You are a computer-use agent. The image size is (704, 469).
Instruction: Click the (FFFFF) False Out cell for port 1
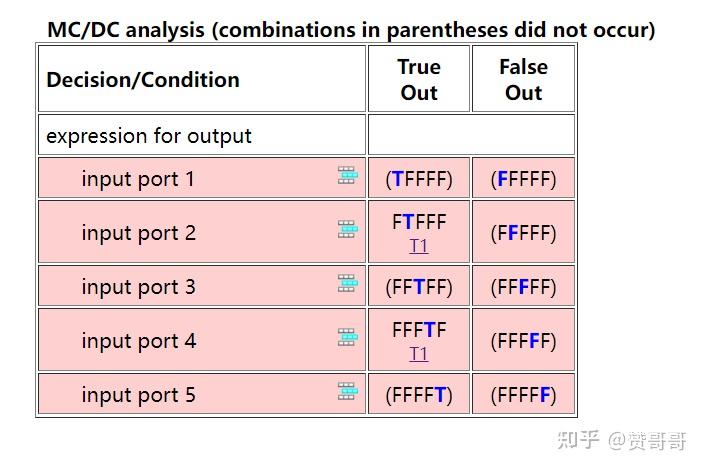pyautogui.click(x=523, y=180)
